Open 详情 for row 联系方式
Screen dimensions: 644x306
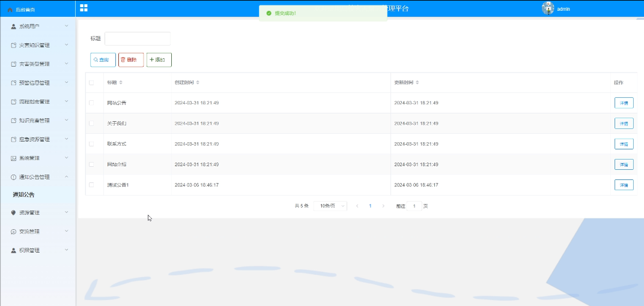click(624, 144)
